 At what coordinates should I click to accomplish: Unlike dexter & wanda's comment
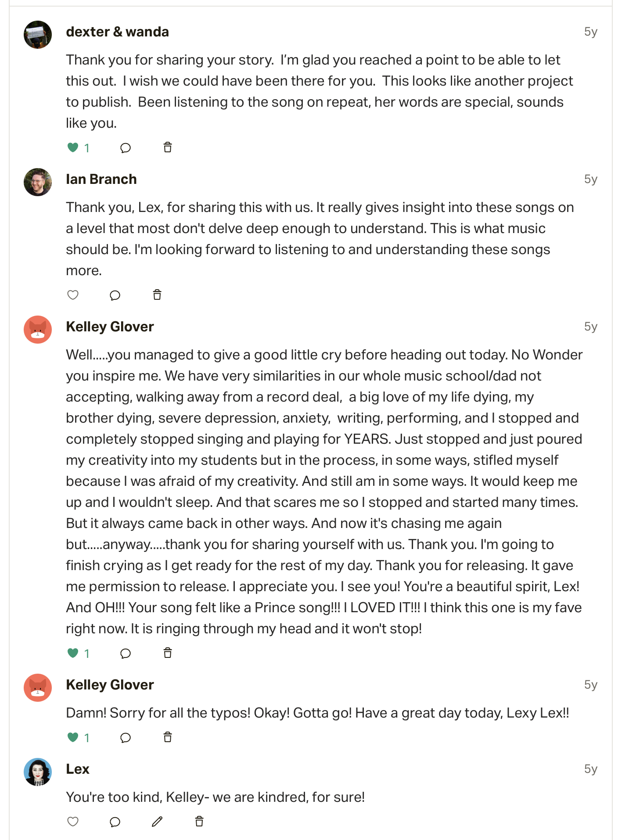pyautogui.click(x=73, y=148)
